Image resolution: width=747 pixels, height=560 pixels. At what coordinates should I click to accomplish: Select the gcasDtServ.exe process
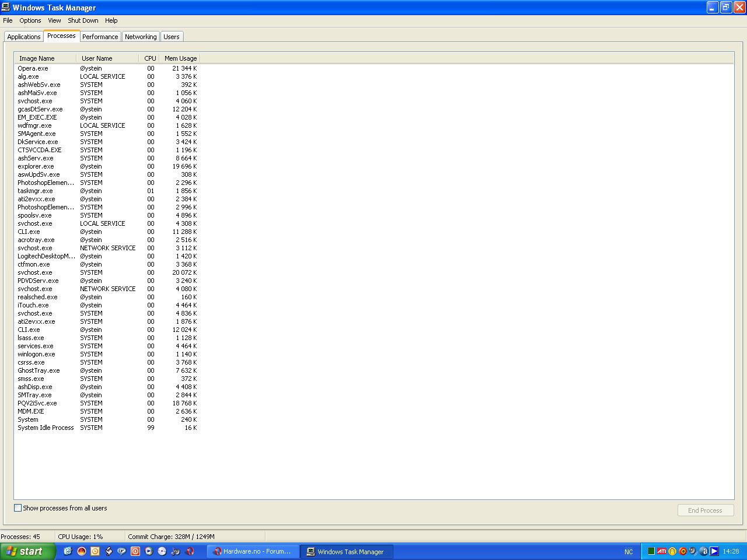tap(40, 109)
